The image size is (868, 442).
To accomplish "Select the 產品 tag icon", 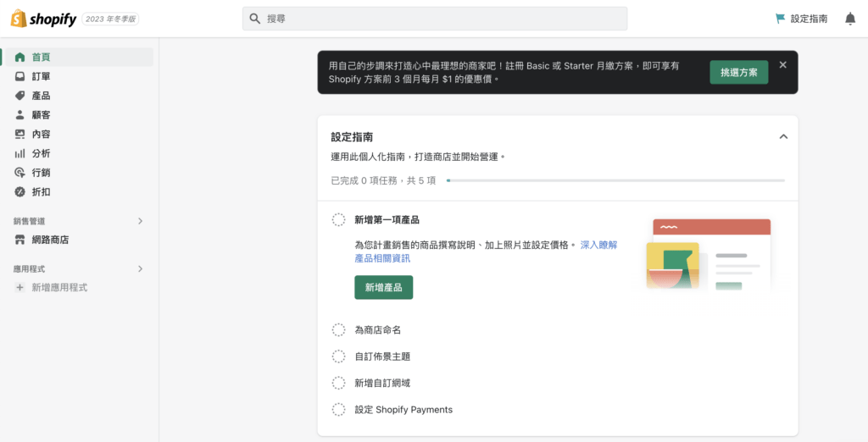I will point(20,96).
